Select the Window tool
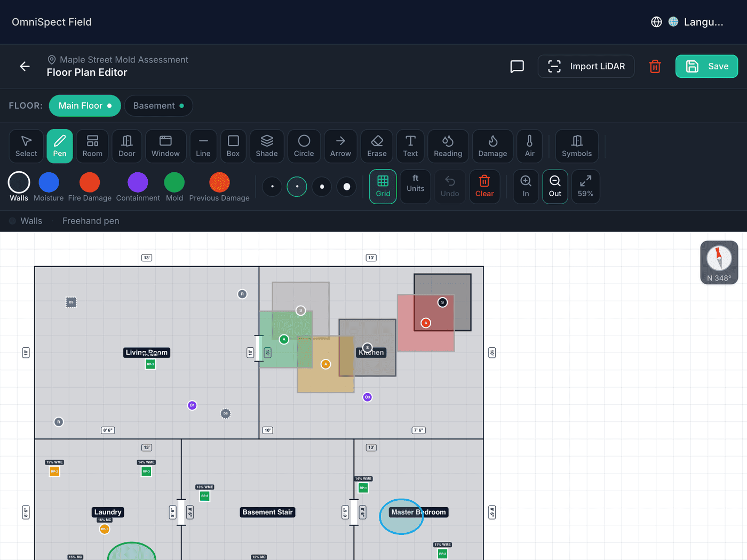The width and height of the screenshot is (747, 560). (x=165, y=146)
